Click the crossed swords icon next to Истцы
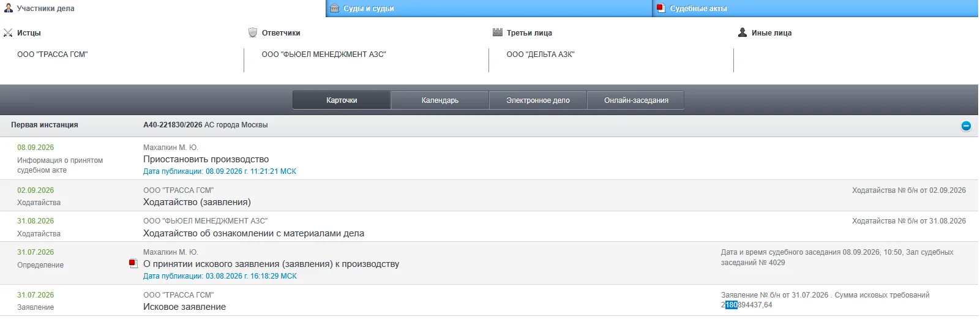Viewport: 980px width, 319px height. pyautogui.click(x=8, y=33)
